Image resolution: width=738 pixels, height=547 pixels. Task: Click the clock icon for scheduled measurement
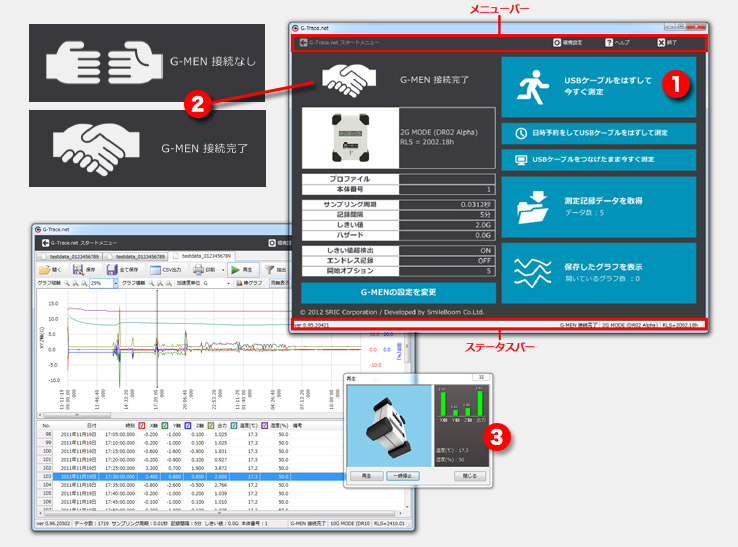(521, 133)
